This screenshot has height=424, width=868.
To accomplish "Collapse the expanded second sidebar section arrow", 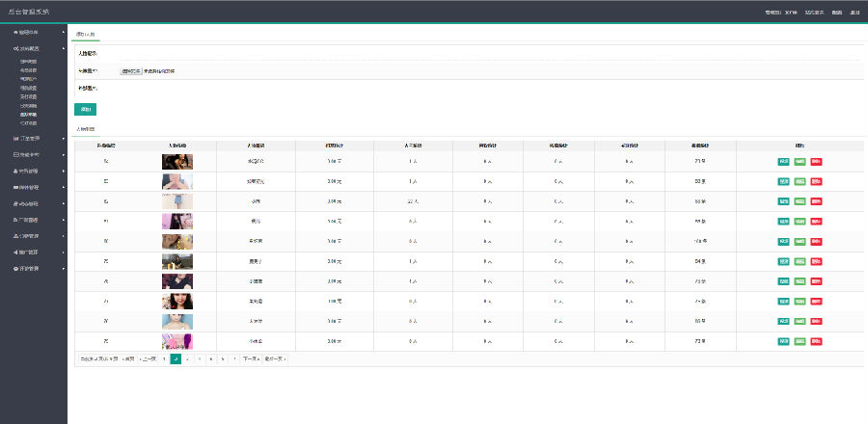I will [64, 48].
